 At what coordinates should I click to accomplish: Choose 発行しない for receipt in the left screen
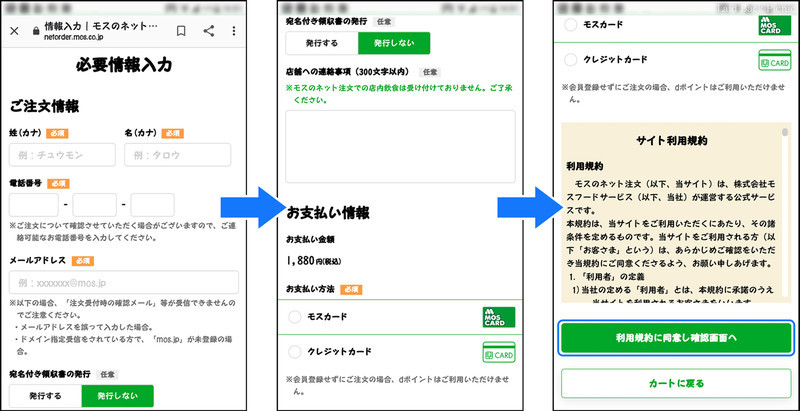point(117,396)
